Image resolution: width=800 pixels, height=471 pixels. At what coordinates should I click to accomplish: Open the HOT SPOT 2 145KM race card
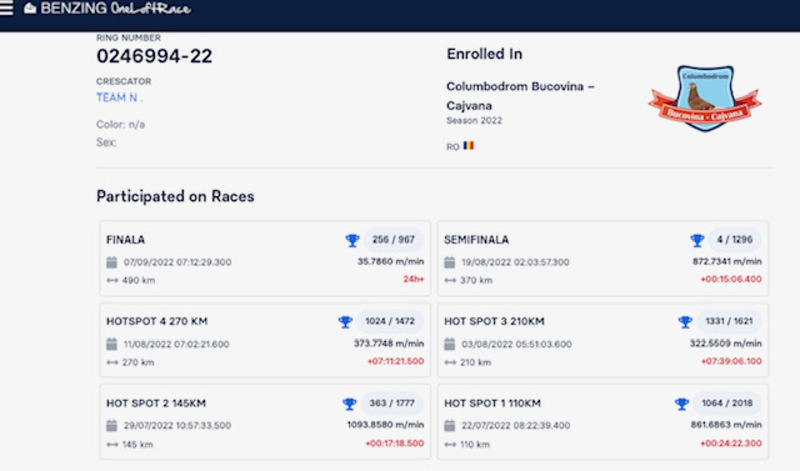pos(265,422)
